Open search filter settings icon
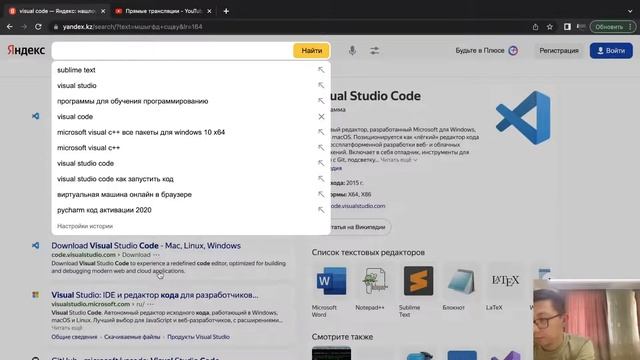The image size is (640, 360). point(374,51)
